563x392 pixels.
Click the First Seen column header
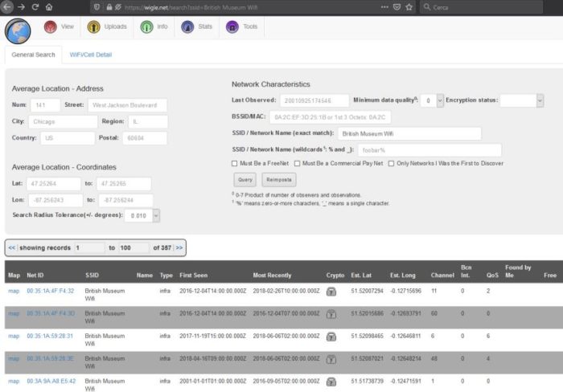[x=194, y=276]
